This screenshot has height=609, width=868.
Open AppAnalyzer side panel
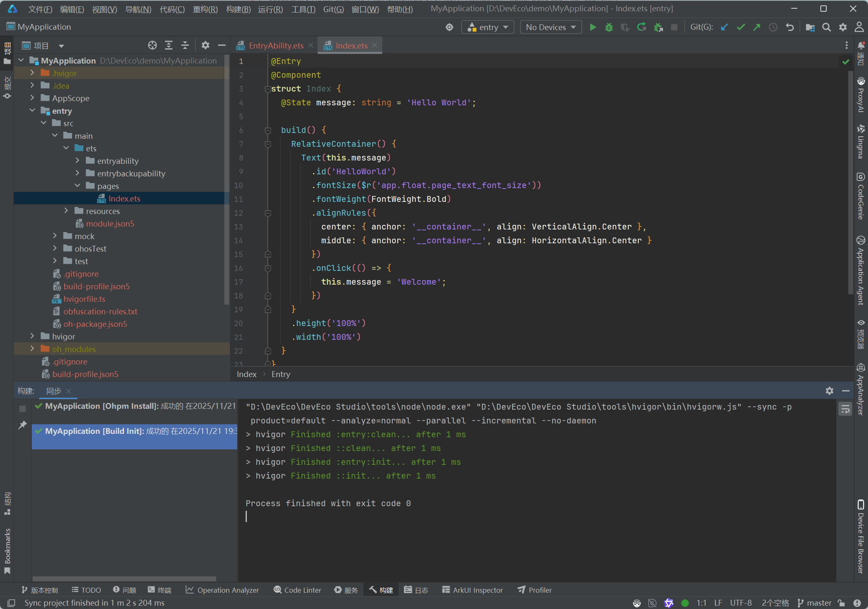coord(861,389)
